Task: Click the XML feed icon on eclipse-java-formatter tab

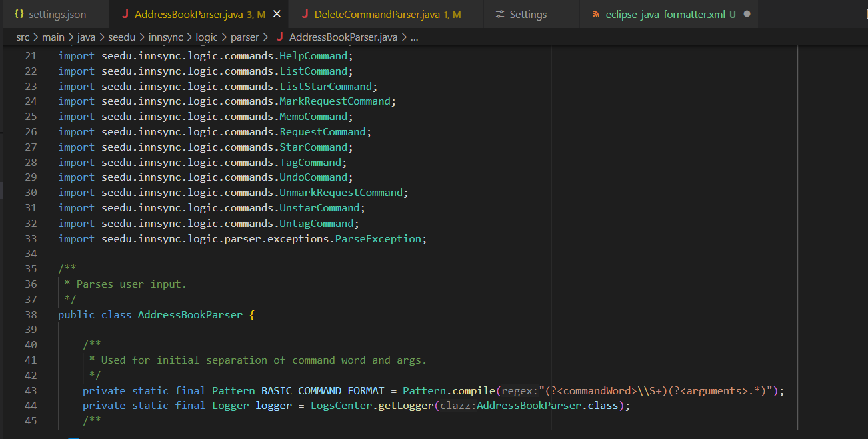Action: 596,14
